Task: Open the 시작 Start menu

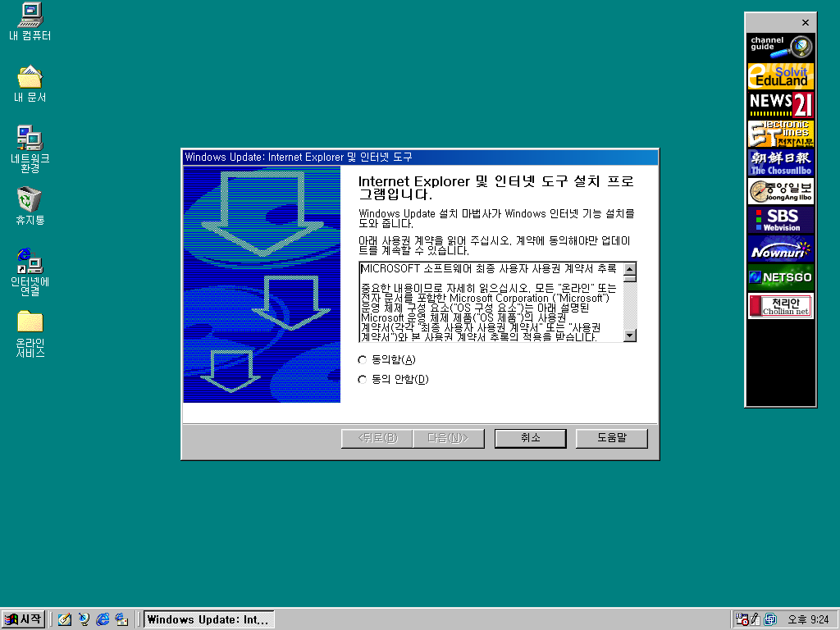Action: (23, 619)
